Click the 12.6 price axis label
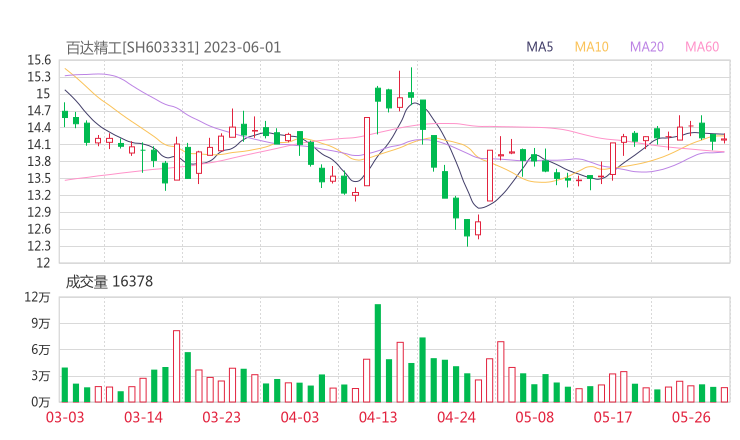This screenshot has width=740, height=440. (39, 229)
